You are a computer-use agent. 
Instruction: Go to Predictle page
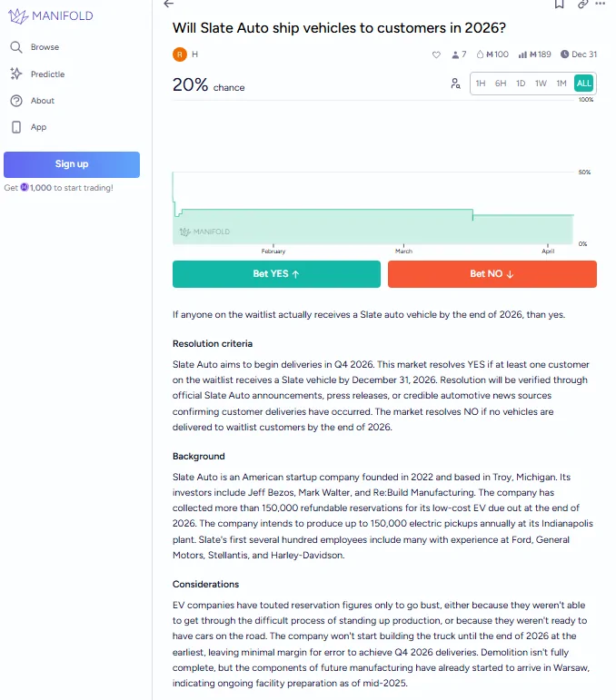(47, 74)
